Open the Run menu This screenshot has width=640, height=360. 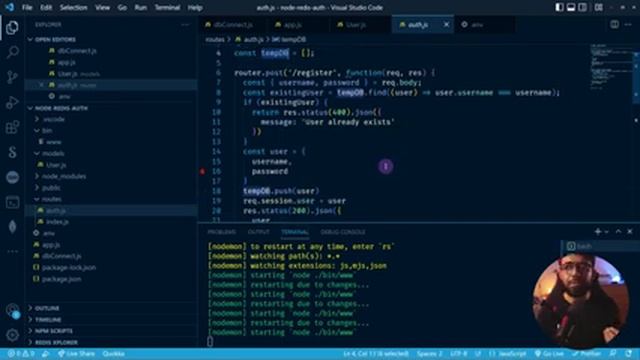tap(140, 7)
